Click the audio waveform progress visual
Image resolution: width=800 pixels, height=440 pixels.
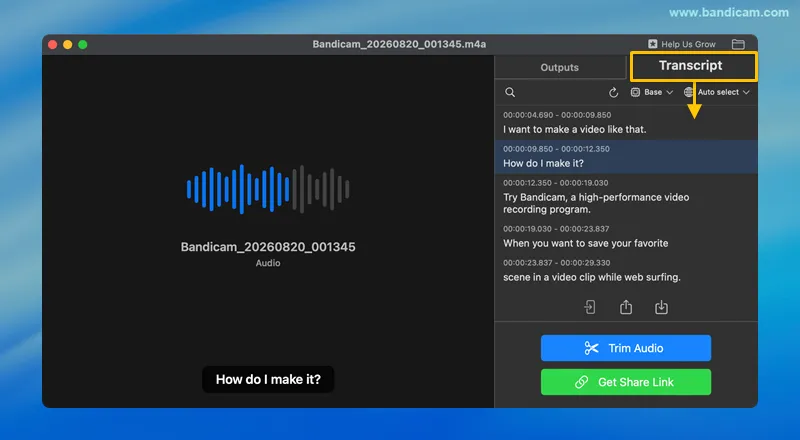268,189
